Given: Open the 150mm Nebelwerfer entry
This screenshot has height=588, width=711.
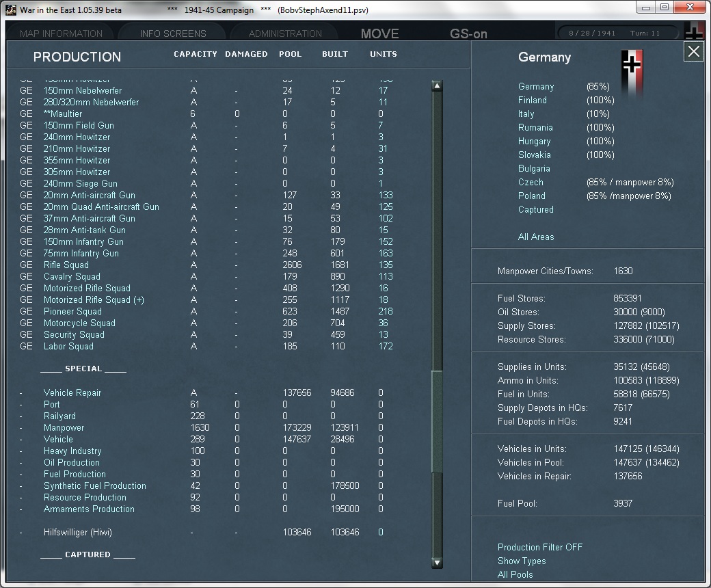Looking at the screenshot, I should tap(83, 90).
